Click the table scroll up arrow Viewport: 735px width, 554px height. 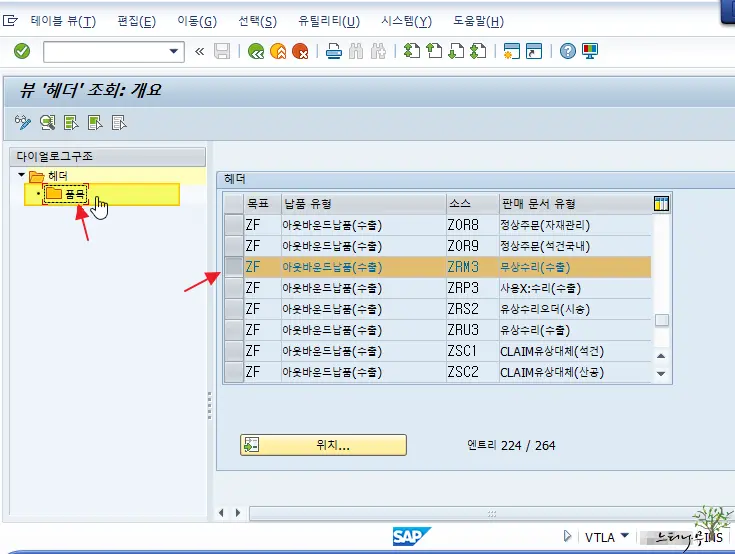click(x=661, y=356)
